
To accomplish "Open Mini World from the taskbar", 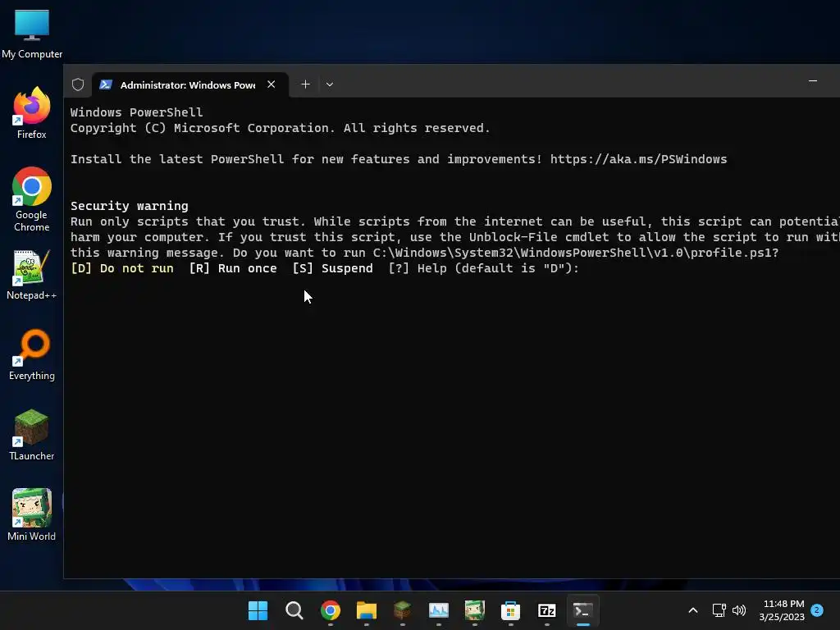I will click(x=475, y=610).
